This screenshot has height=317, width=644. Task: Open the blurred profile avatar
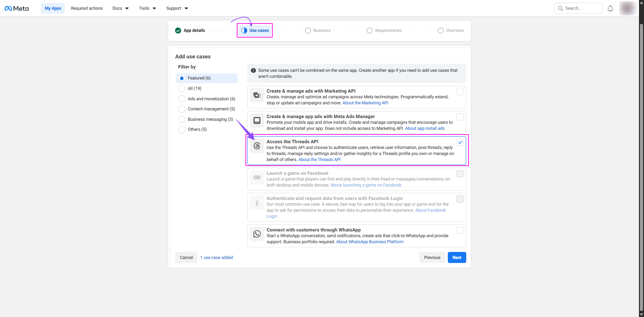click(x=628, y=8)
